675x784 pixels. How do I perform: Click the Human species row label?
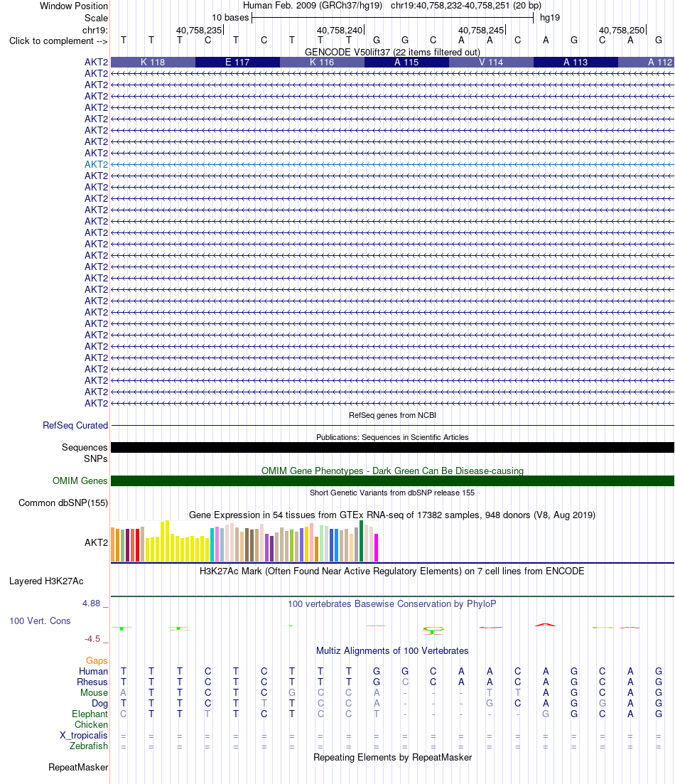pos(93,672)
